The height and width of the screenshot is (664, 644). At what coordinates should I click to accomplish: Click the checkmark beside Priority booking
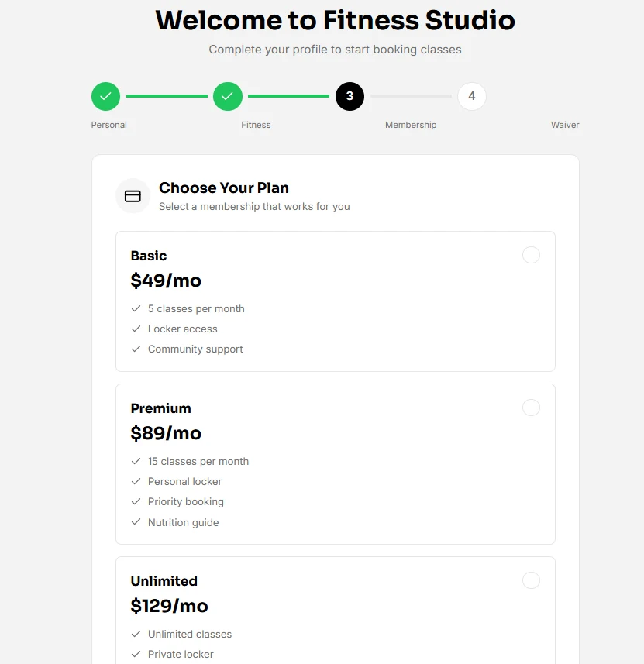(x=136, y=502)
